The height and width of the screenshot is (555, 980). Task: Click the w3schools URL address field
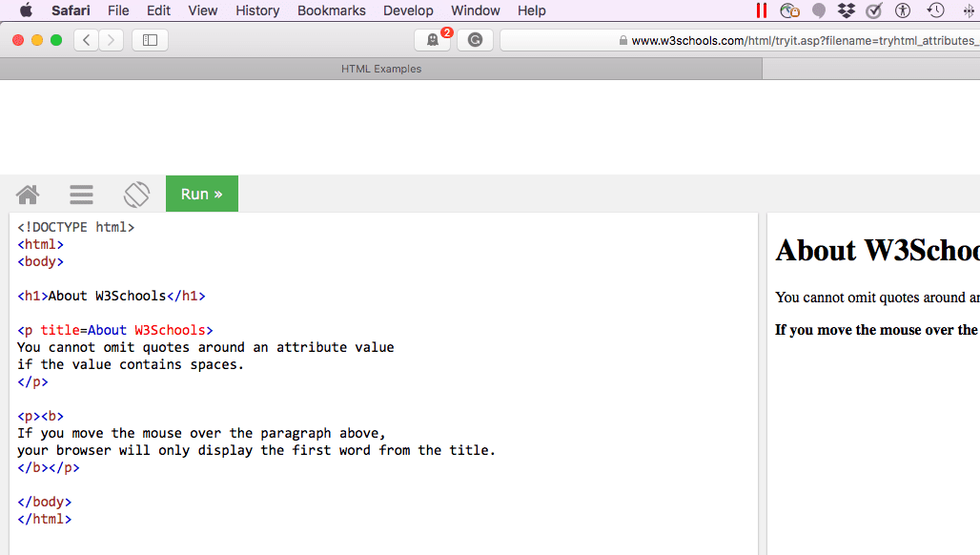coord(740,40)
